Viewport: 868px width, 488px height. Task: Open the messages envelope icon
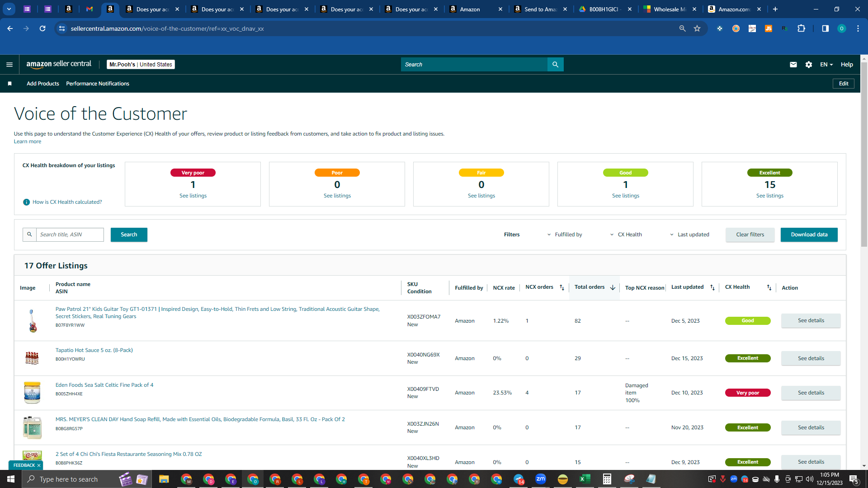(x=793, y=65)
